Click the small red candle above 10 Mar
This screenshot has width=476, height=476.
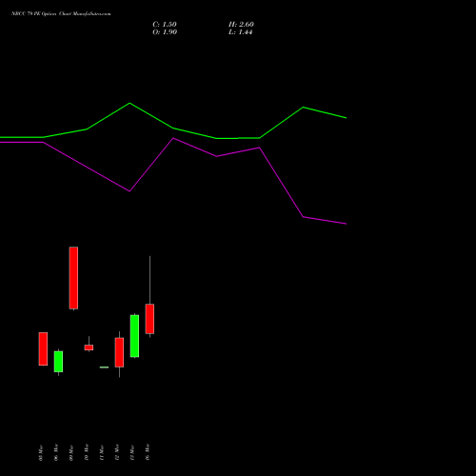(x=89, y=347)
